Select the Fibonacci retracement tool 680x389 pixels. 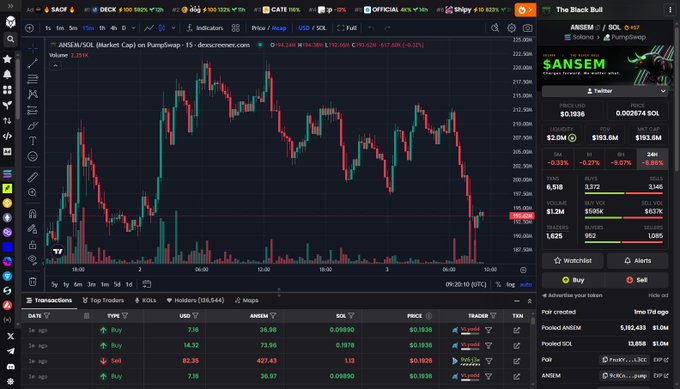point(33,79)
